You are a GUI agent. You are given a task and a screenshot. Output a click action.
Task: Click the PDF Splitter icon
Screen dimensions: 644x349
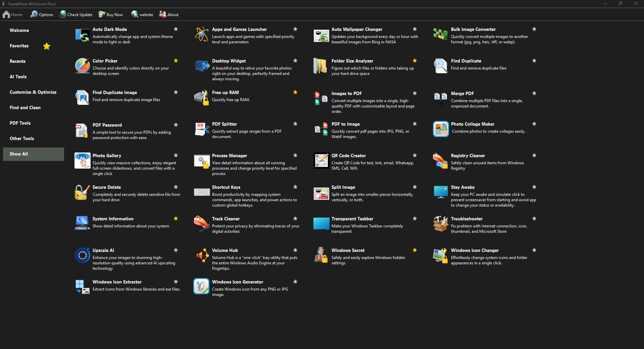(x=202, y=129)
